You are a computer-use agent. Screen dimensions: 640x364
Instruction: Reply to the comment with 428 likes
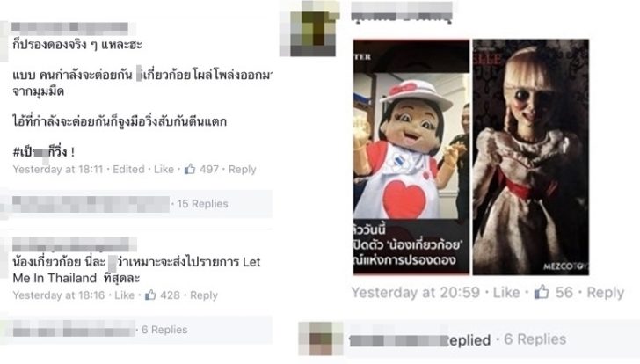[x=204, y=295]
